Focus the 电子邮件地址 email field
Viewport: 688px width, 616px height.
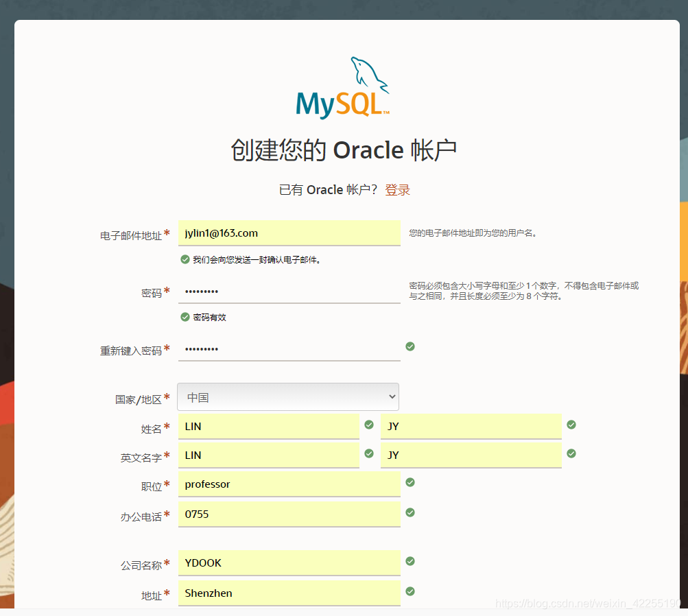(289, 233)
